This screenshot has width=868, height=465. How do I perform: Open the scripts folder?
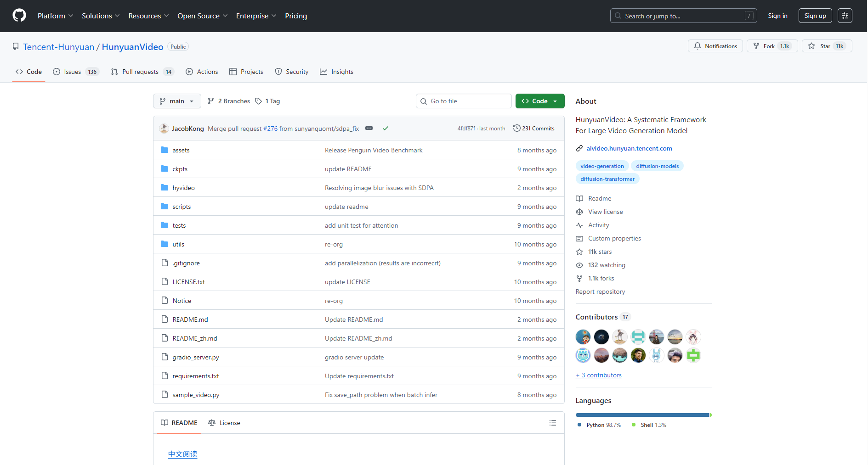[x=182, y=207]
